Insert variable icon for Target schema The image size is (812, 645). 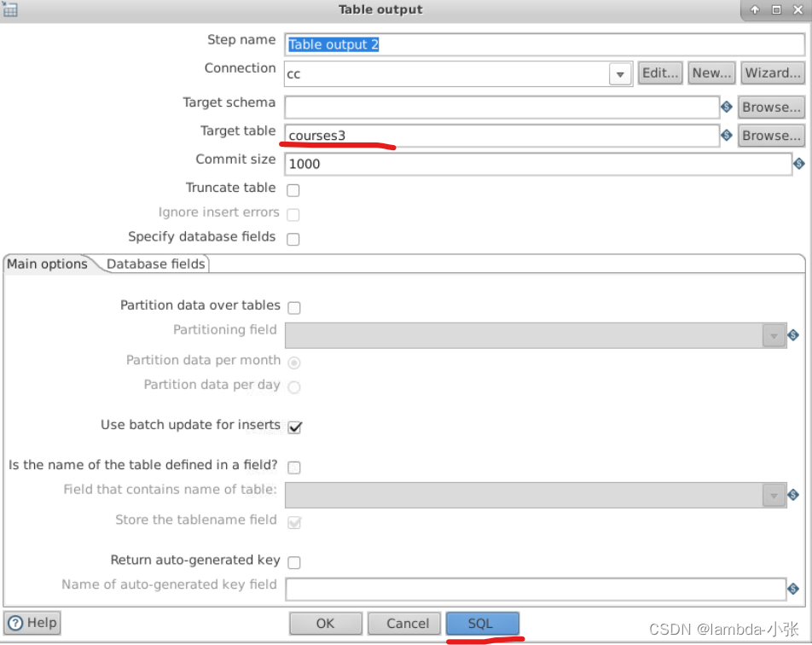(x=727, y=107)
